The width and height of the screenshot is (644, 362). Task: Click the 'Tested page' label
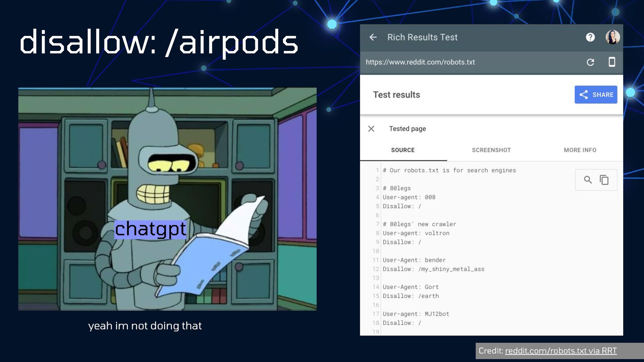coord(407,129)
